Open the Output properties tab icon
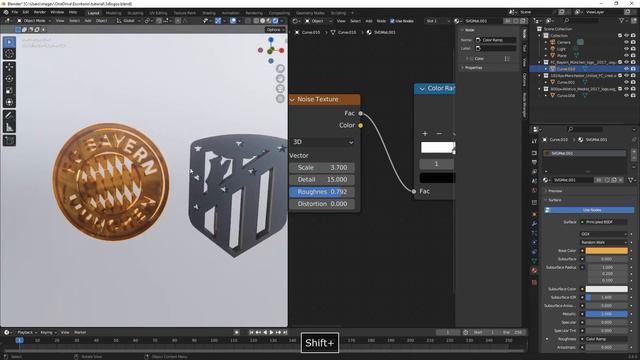Viewport: 640px width, 360px height. 534,162
